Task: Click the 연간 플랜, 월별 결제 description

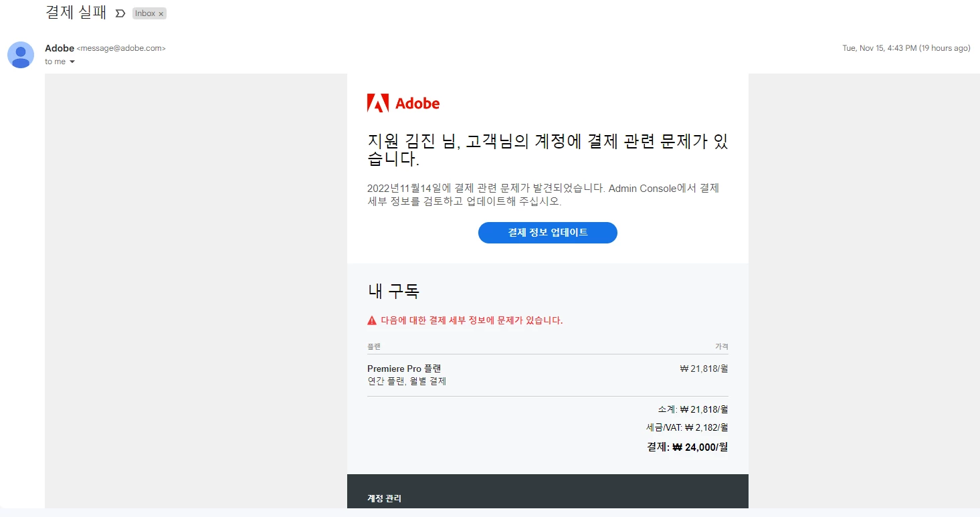Action: [407, 381]
